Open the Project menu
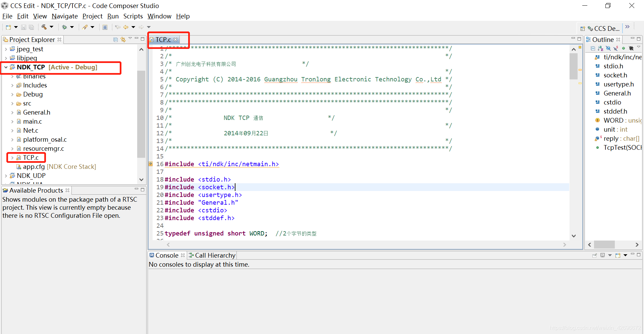 coord(93,16)
